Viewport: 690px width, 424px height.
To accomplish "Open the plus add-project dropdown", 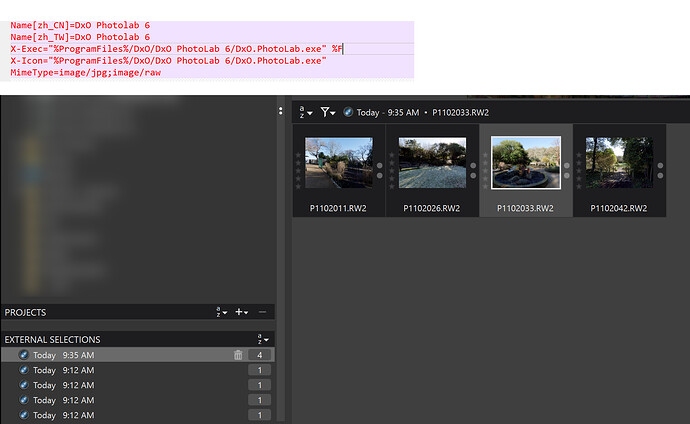I will point(242,312).
